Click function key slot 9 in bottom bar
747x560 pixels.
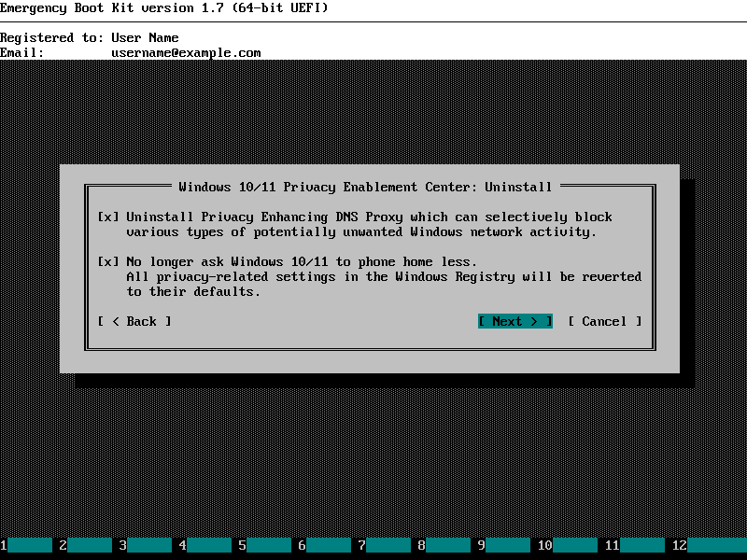tap(508, 545)
